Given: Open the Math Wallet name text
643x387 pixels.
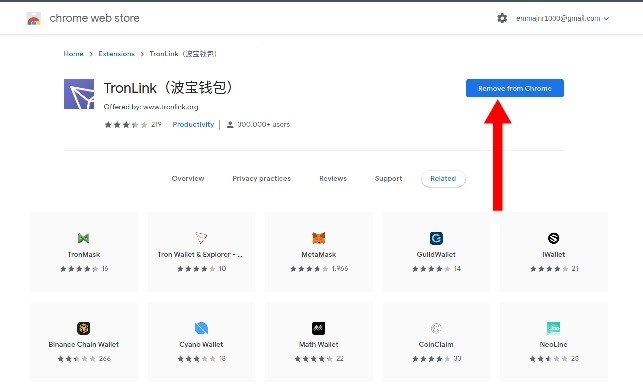Looking at the screenshot, I should click(x=319, y=344).
